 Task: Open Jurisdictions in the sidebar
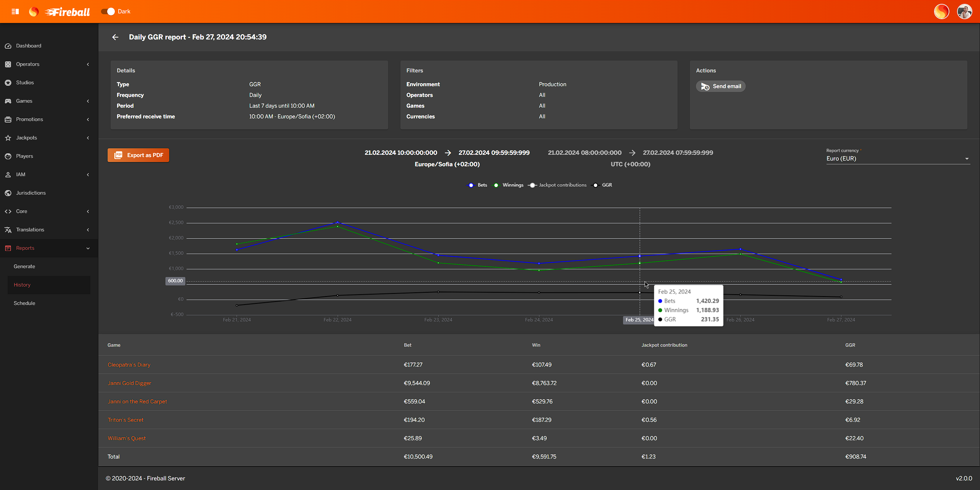31,193
